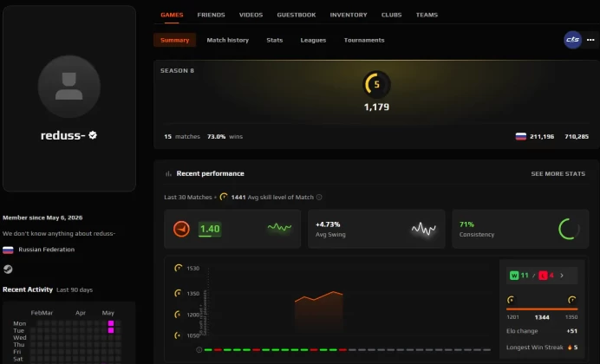Viewport: 600px width, 364px height.
Task: Click the green W wins badge
Action: point(514,276)
